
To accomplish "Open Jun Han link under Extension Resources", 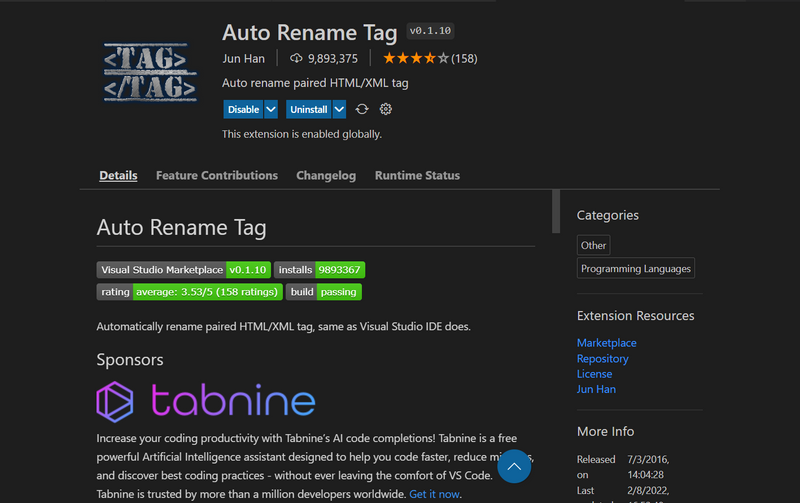I will tap(596, 389).
